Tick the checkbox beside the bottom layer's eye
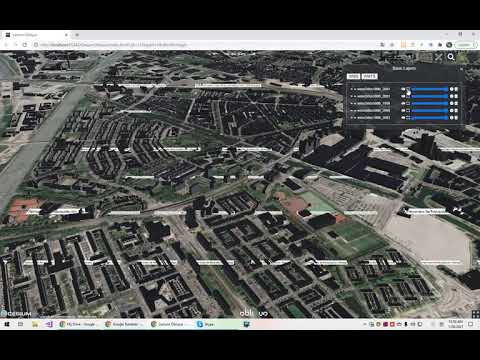 coord(408,118)
